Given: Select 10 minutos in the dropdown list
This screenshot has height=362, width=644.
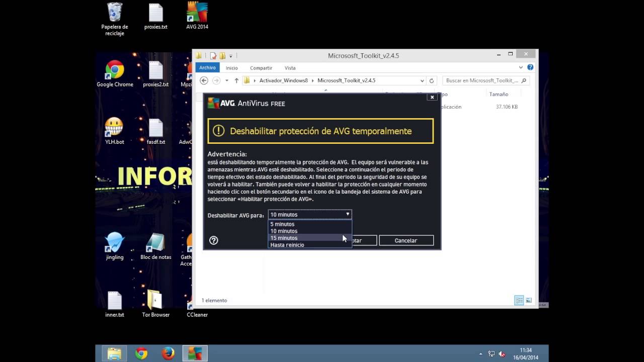Looking at the screenshot, I should 310,231.
